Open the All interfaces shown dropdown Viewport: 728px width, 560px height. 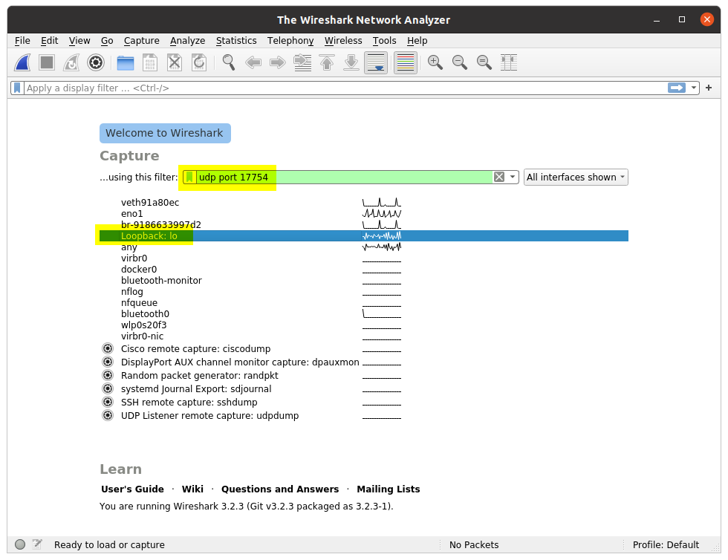click(576, 177)
